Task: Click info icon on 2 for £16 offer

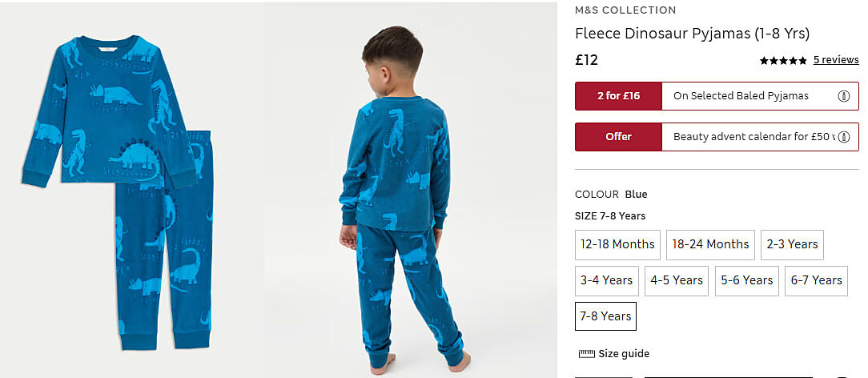Action: [843, 96]
